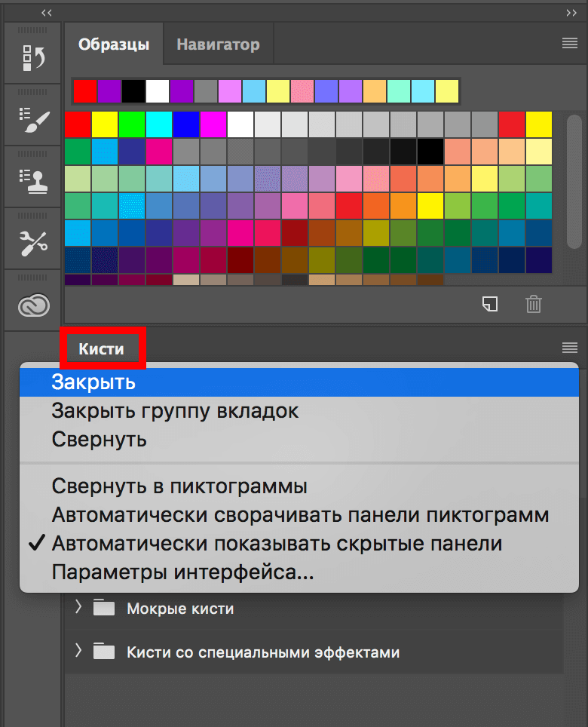The image size is (588, 727).
Task: Click the delete swatch trash icon
Action: point(533,304)
